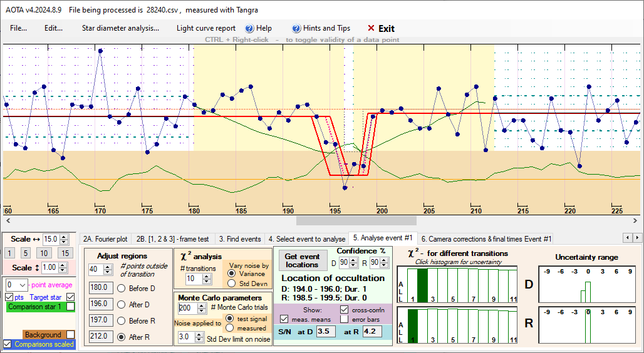Open the Hints and Tips question icon
The width and height of the screenshot is (644, 353).
(296, 28)
